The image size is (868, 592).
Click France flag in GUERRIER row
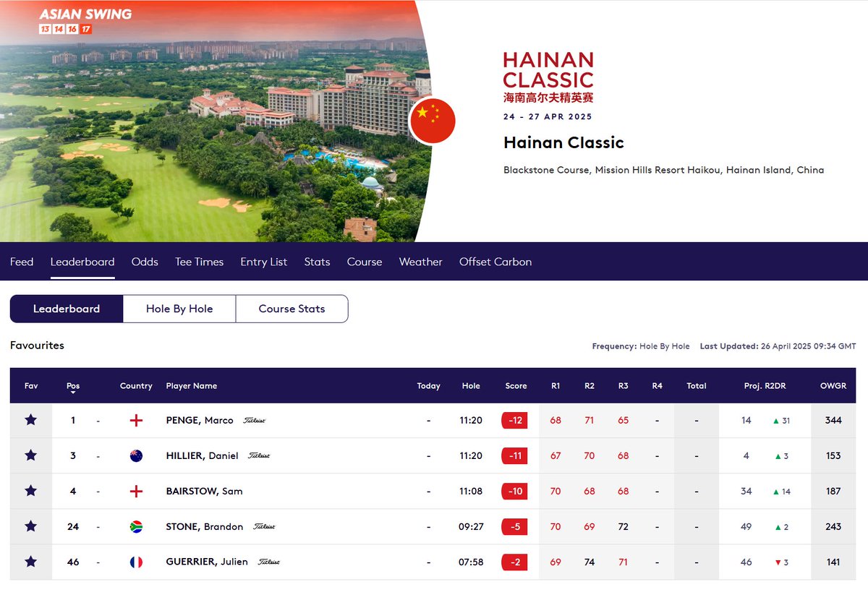pos(136,562)
